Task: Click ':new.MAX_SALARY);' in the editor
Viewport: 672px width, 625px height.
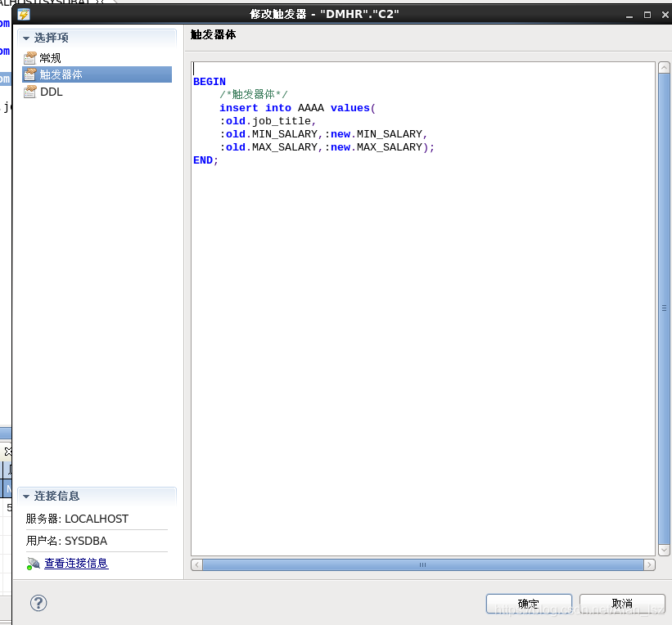Action: [379, 147]
